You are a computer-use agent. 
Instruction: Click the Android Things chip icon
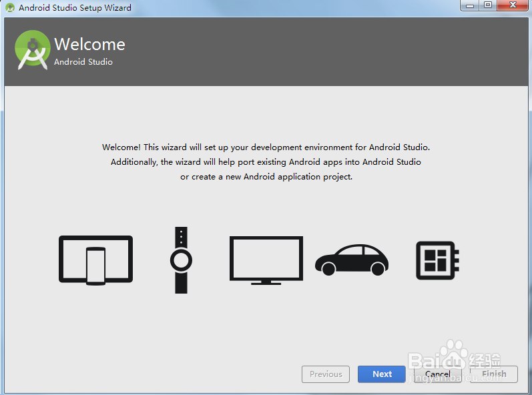437,260
